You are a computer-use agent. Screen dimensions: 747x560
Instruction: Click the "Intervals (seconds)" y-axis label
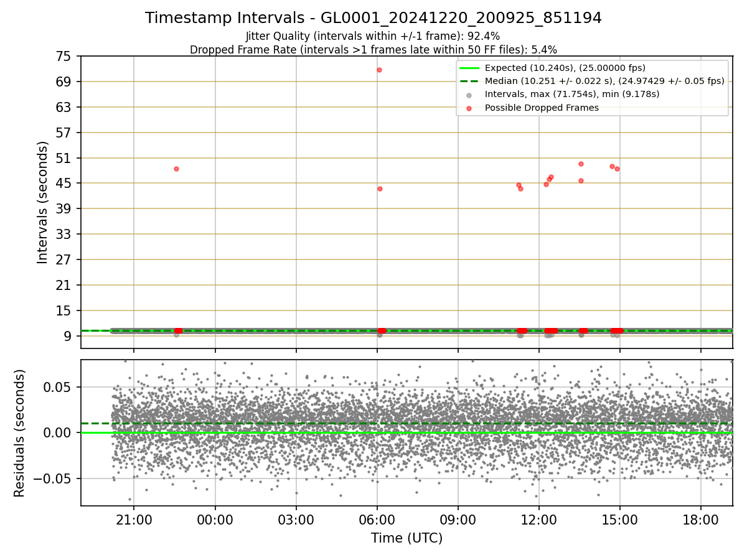click(x=42, y=202)
